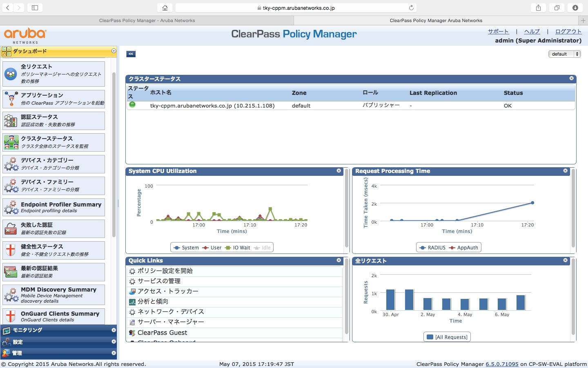Toggle User series in CPU legend
The width and height of the screenshot is (588, 368).
[x=212, y=248]
